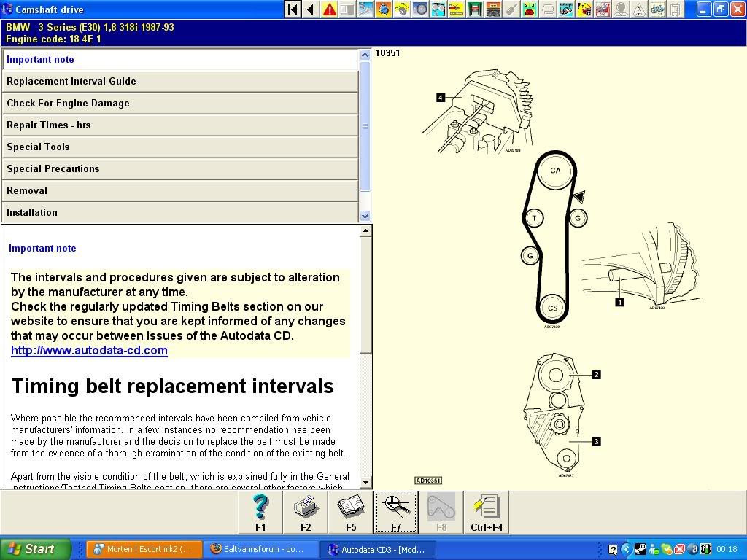Click the CS crankshaft sprocket in diagram

click(552, 308)
